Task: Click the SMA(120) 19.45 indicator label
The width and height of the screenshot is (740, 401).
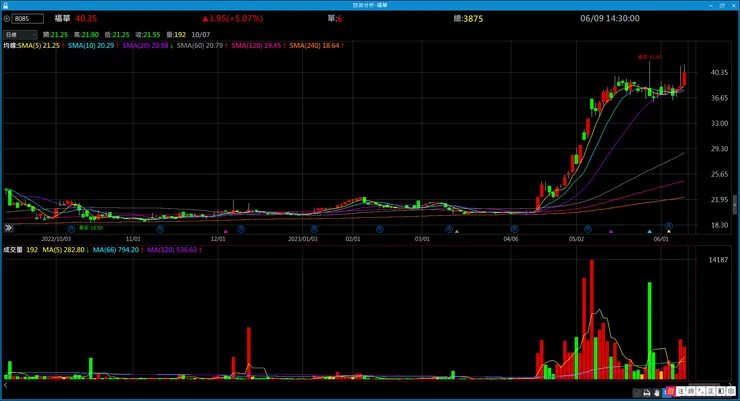Action: [256, 46]
